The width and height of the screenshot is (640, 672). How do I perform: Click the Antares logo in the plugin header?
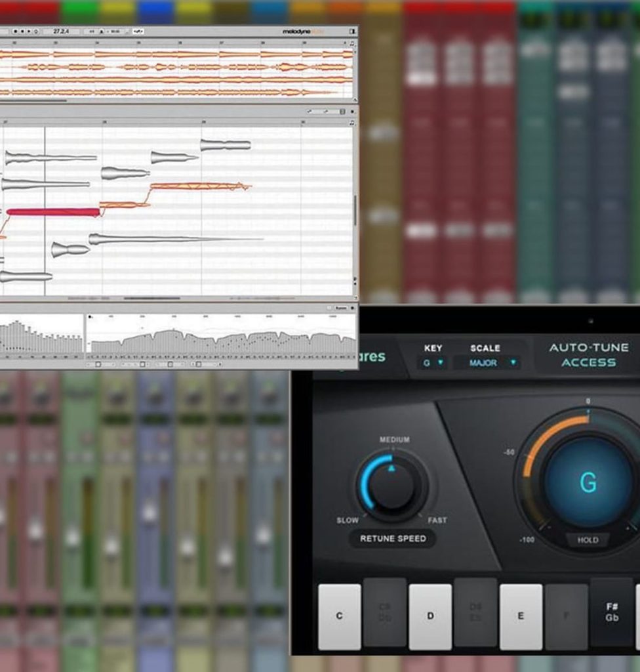372,356
